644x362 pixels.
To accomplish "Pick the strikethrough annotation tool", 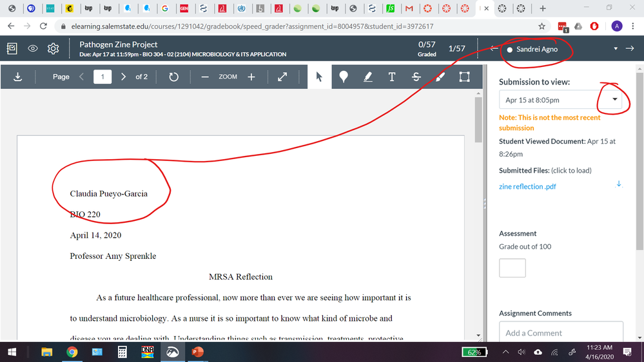I will click(x=416, y=77).
